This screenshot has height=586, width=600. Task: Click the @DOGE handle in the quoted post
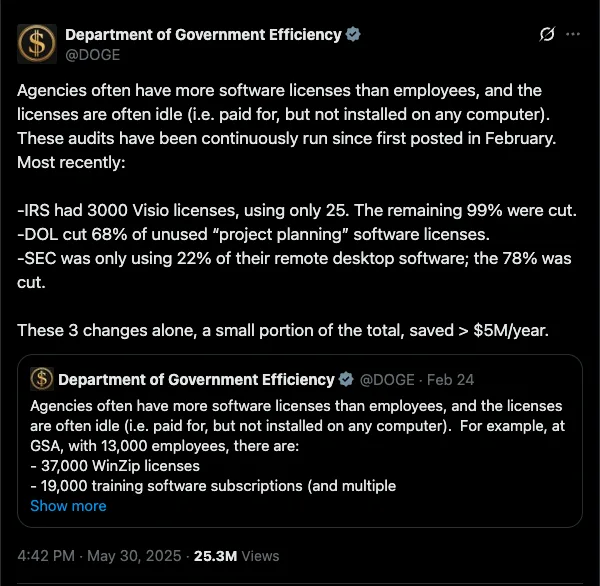385,380
